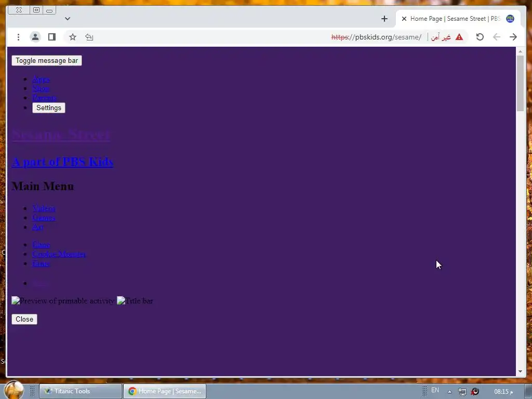This screenshot has width=532, height=399.
Task: Click the pbskids.org/sesame address bar
Action: 376,37
